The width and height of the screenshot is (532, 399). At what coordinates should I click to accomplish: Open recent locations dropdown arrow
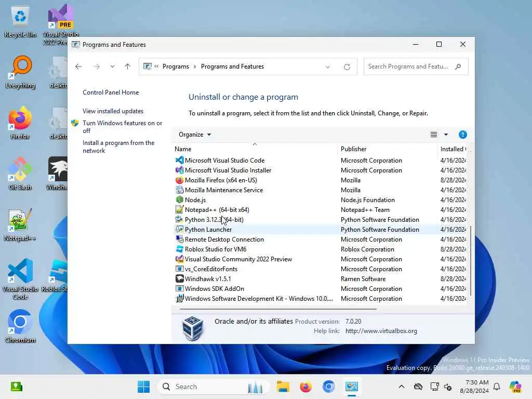pyautogui.click(x=112, y=66)
